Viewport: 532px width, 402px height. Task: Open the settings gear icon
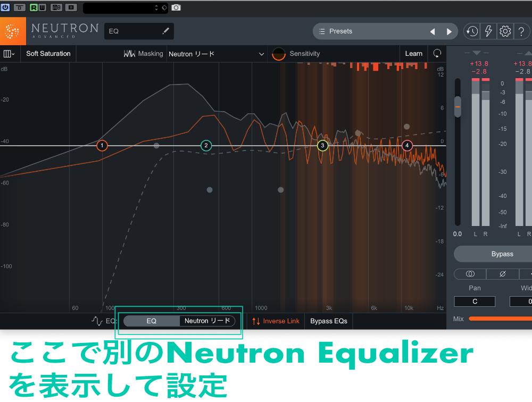coord(505,31)
